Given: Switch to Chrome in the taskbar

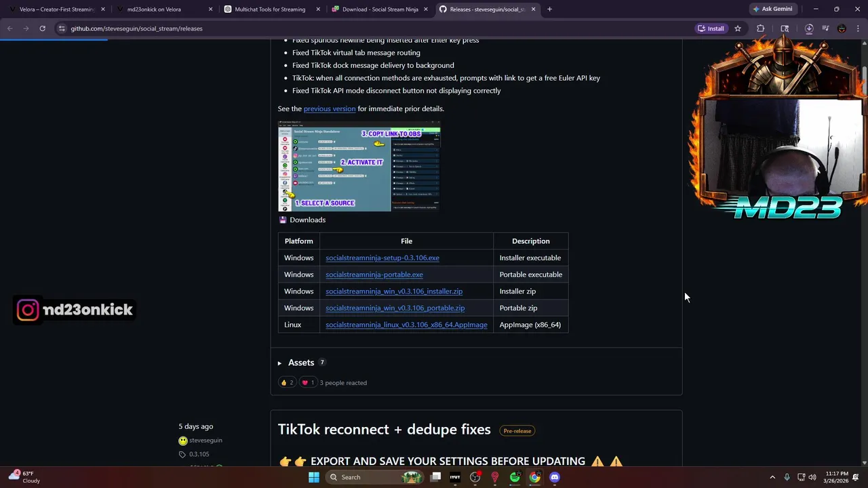Looking at the screenshot, I should [534, 477].
